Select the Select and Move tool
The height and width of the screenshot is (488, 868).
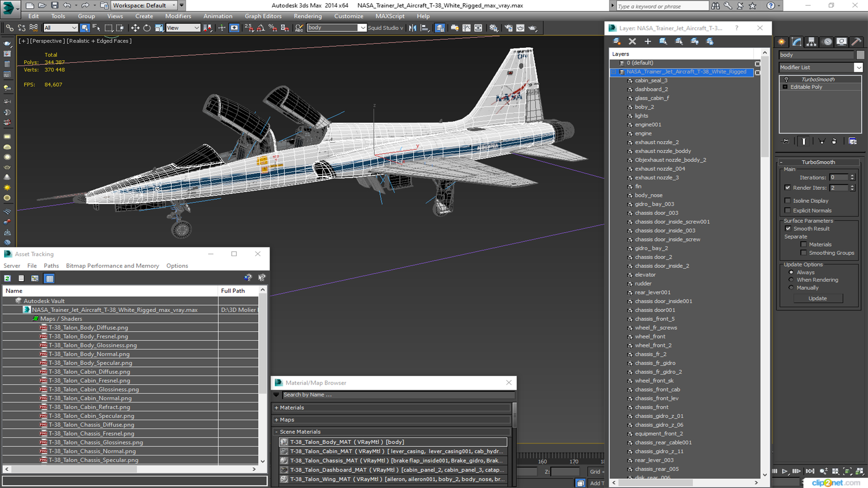pos(135,28)
